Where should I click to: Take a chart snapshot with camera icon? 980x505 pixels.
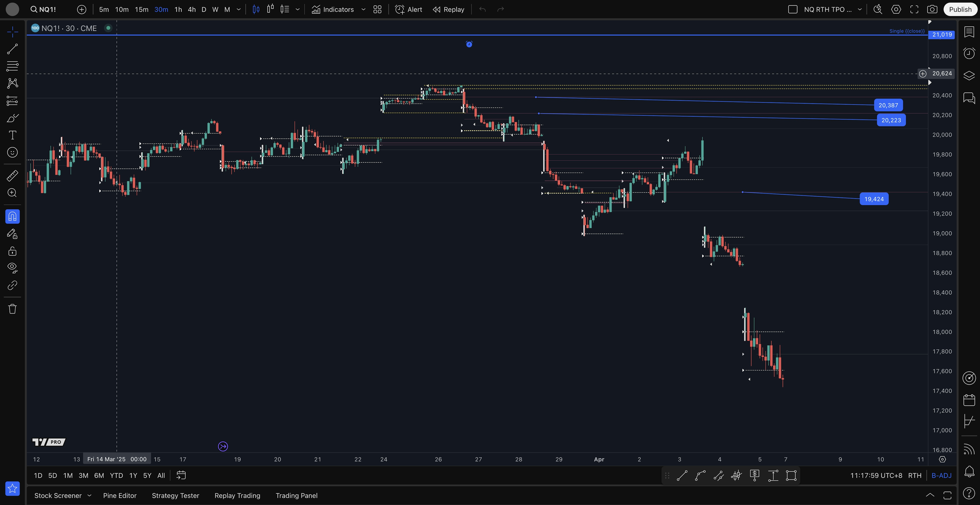[x=932, y=9]
